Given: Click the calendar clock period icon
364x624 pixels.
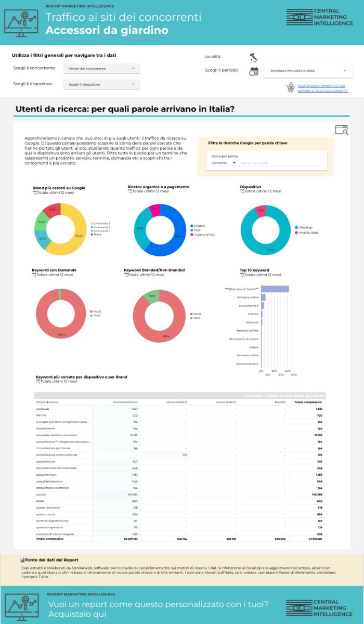Looking at the screenshot, I should point(254,71).
